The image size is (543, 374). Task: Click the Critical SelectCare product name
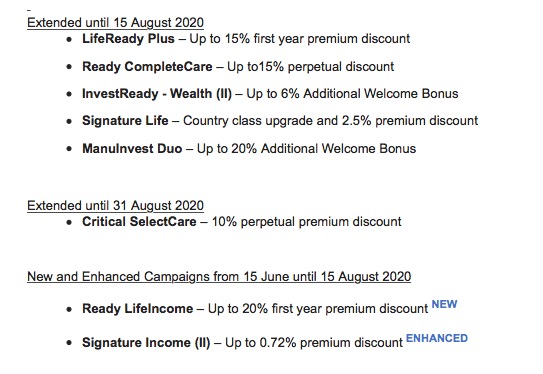[x=139, y=222]
